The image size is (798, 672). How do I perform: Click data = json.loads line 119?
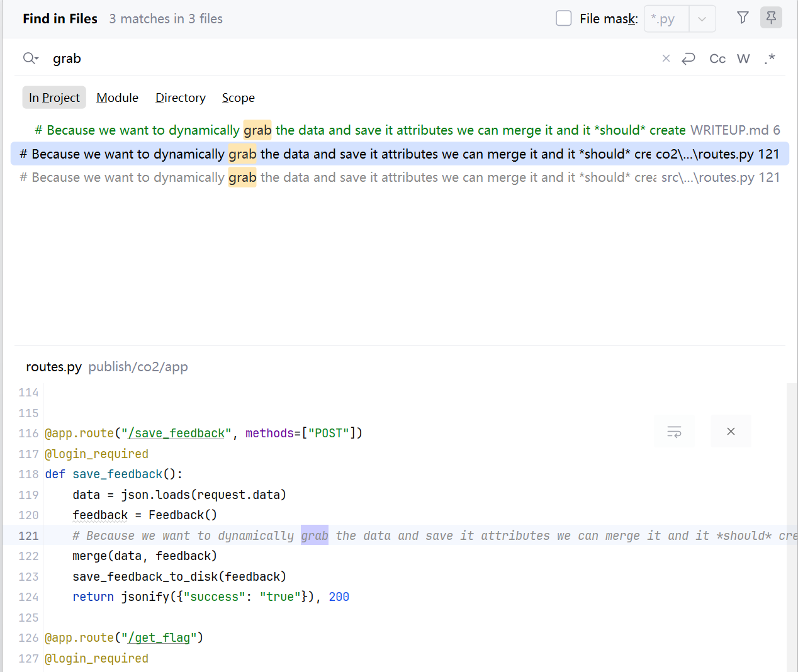pyautogui.click(x=179, y=495)
